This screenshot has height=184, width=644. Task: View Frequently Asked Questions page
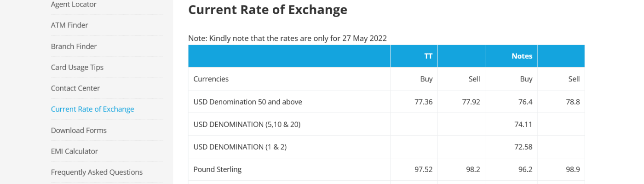[97, 172]
